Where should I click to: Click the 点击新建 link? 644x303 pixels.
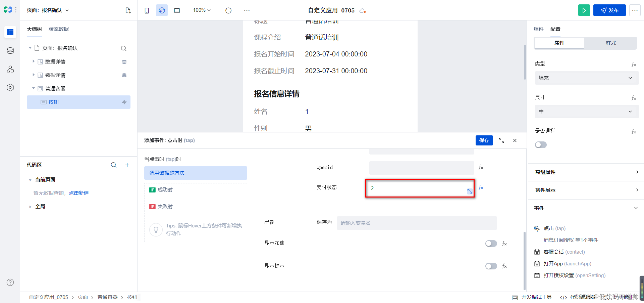pyautogui.click(x=79, y=193)
